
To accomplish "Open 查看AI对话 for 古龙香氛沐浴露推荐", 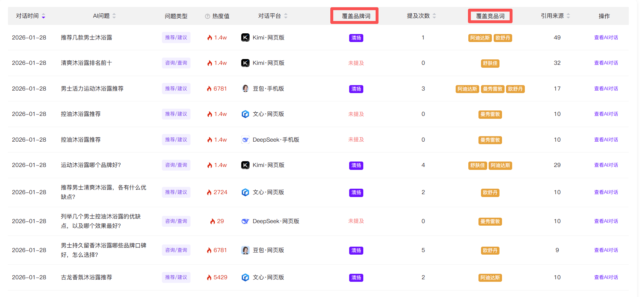I will pos(606,277).
